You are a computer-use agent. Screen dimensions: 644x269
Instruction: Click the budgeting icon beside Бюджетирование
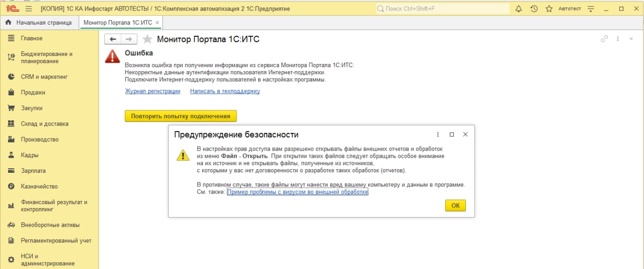(x=11, y=57)
